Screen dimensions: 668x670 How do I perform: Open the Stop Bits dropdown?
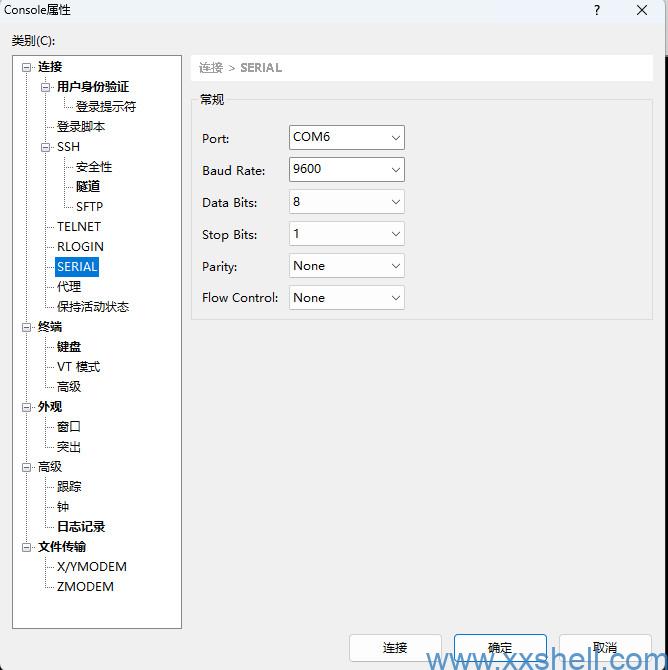(x=346, y=234)
